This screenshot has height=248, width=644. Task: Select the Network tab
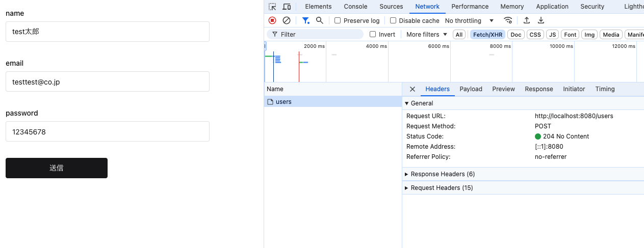point(427,7)
